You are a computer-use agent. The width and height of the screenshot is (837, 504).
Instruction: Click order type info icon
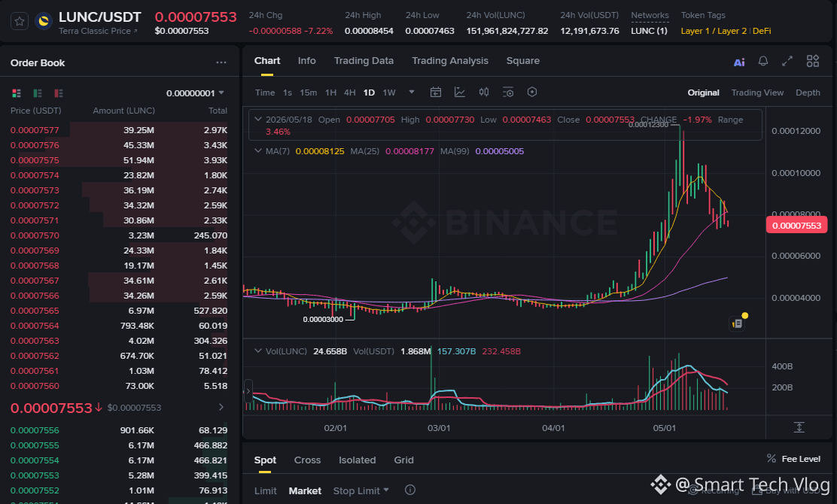click(410, 490)
